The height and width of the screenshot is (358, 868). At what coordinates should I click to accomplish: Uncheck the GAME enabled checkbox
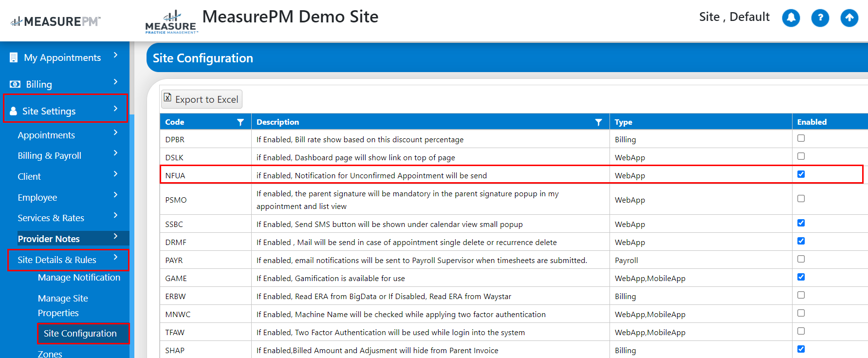click(801, 277)
